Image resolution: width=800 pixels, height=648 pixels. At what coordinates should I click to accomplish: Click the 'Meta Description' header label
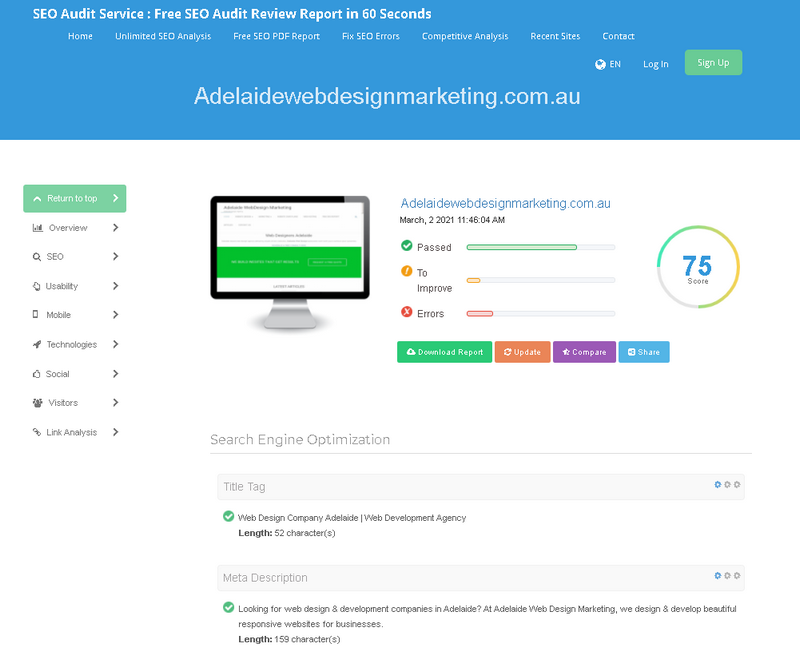[x=265, y=578]
